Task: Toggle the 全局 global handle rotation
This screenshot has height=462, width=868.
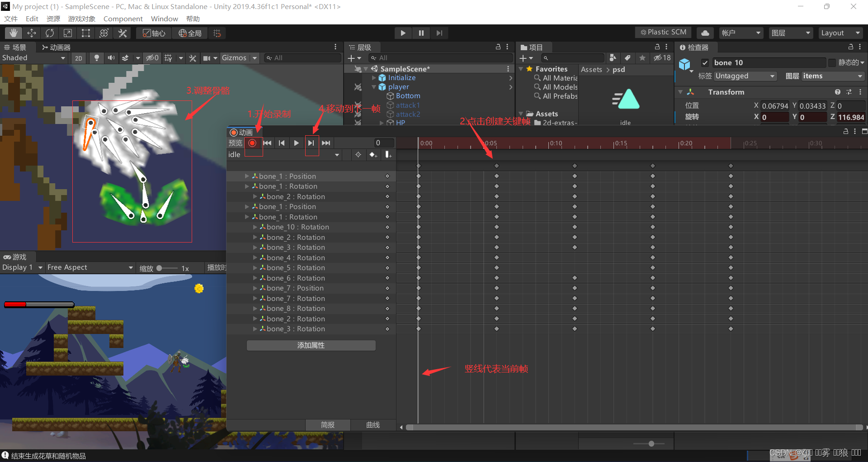Action: tap(190, 33)
